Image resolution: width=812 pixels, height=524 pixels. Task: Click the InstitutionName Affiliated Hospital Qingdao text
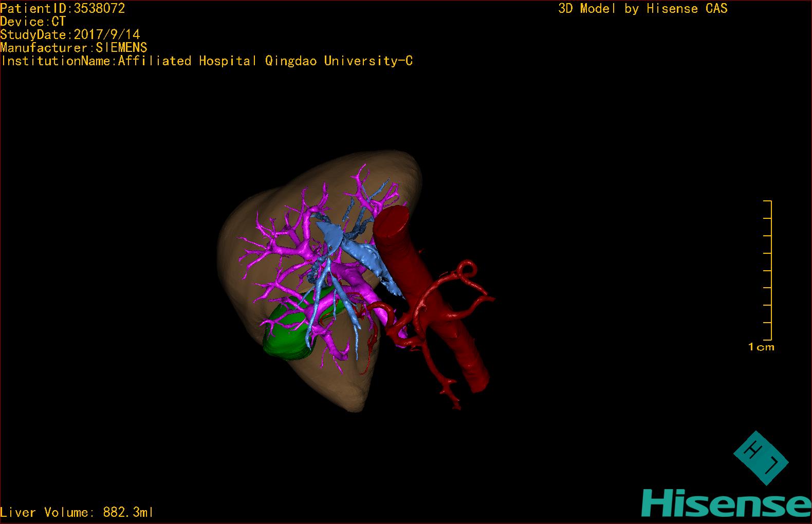[207, 61]
